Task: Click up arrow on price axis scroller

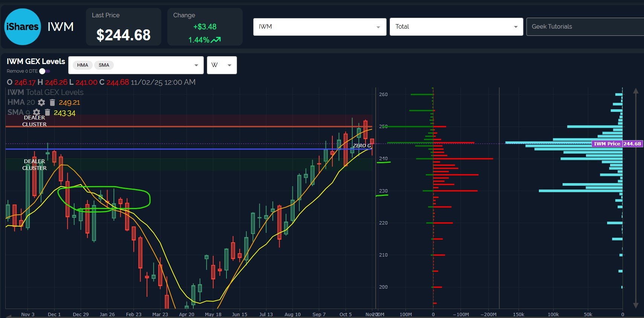Action: click(636, 91)
